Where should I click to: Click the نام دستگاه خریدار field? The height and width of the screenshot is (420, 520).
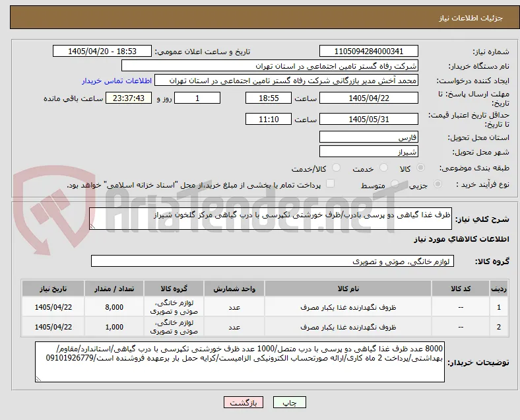point(270,65)
